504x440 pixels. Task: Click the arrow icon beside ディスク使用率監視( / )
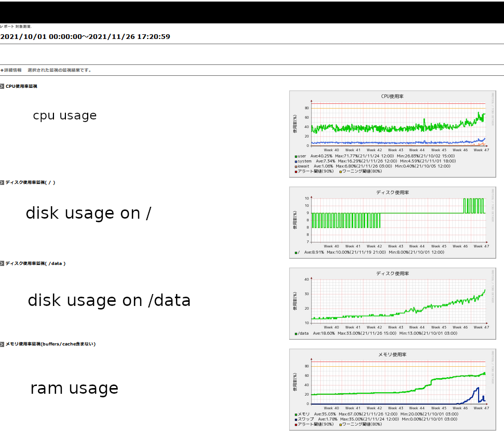tap(2, 183)
